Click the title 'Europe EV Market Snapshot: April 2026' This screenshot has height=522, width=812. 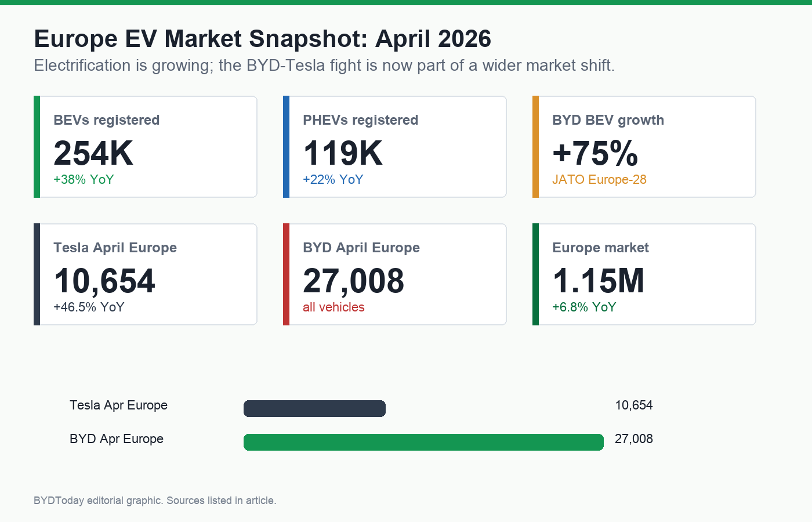point(262,39)
